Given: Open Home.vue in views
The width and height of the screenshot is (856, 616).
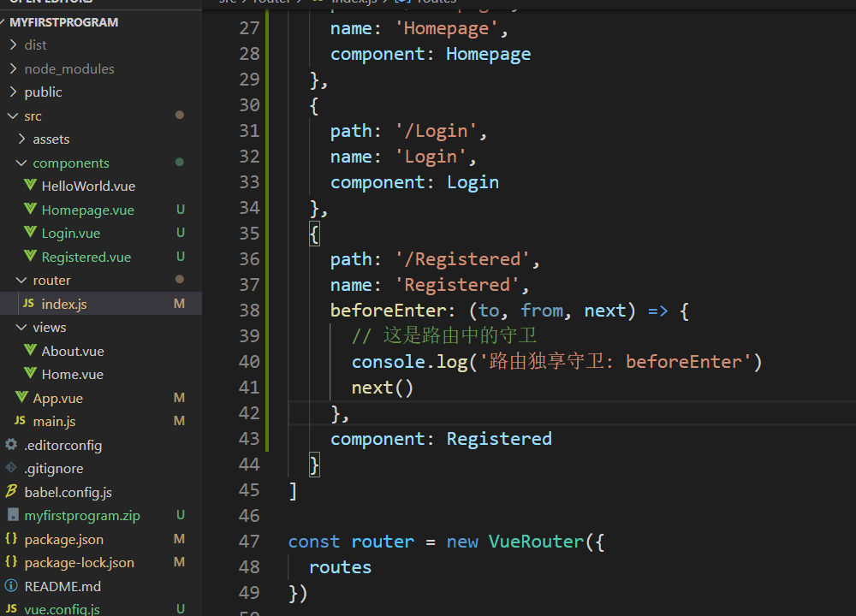Looking at the screenshot, I should click(72, 374).
